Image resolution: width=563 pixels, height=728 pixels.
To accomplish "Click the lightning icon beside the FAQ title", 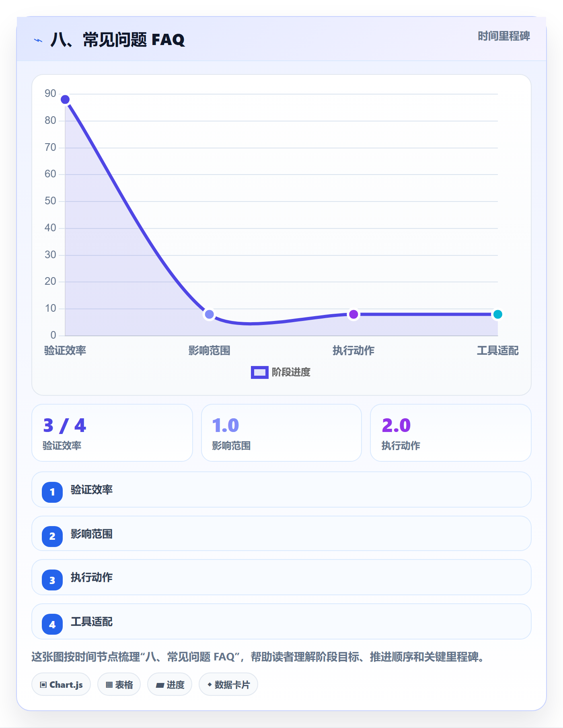I will (38, 40).
